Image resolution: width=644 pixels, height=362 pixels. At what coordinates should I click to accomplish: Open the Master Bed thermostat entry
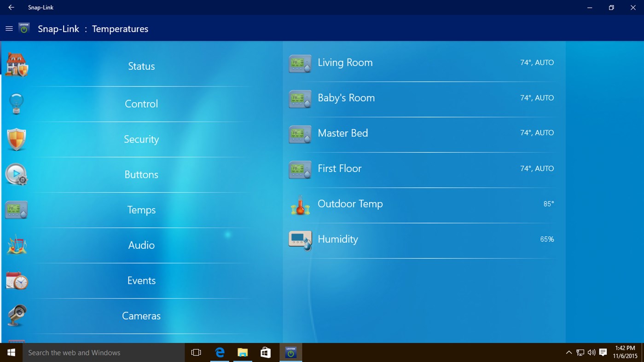(414, 133)
